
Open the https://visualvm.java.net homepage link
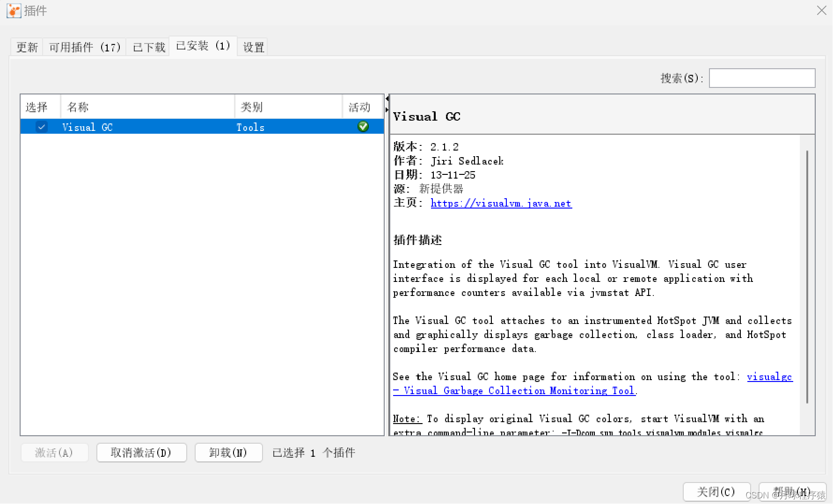[501, 203]
